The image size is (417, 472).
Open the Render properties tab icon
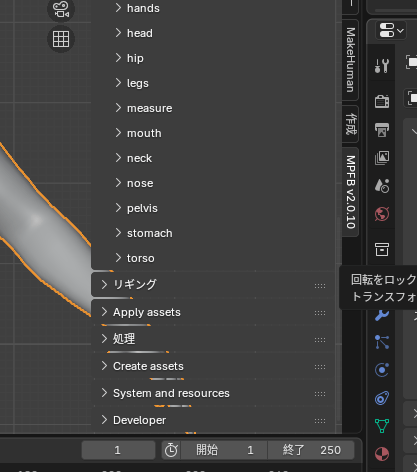pyautogui.click(x=382, y=101)
